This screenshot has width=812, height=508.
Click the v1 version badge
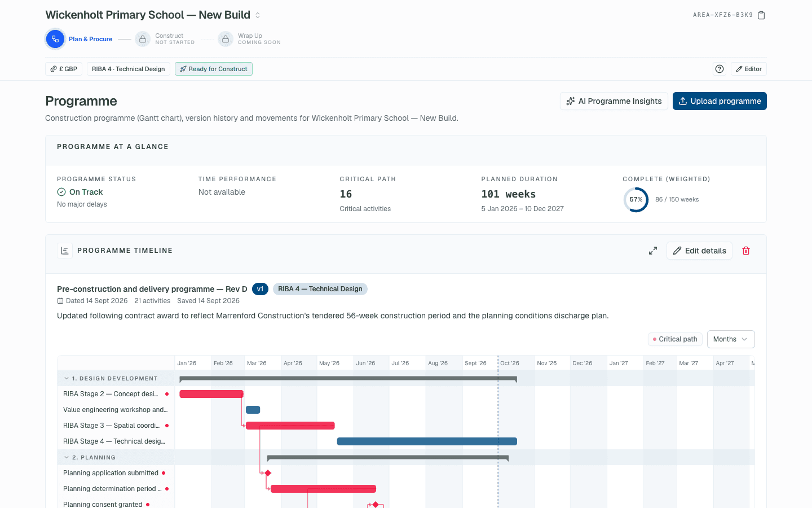260,289
